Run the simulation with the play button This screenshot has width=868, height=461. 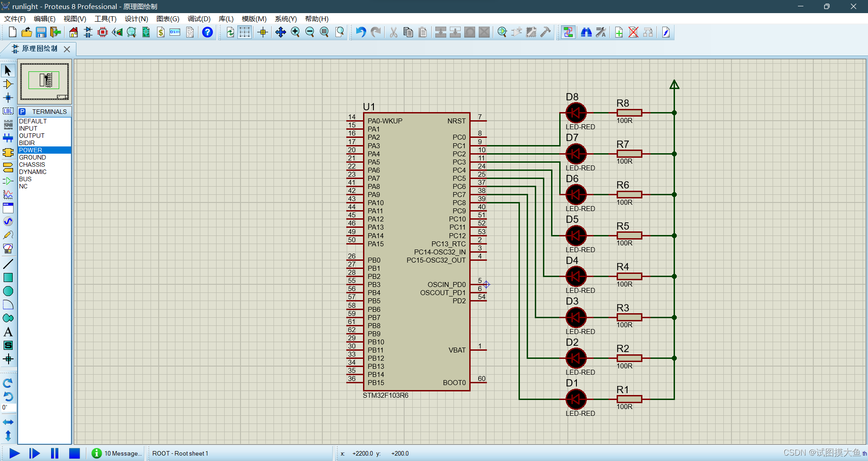(14, 453)
